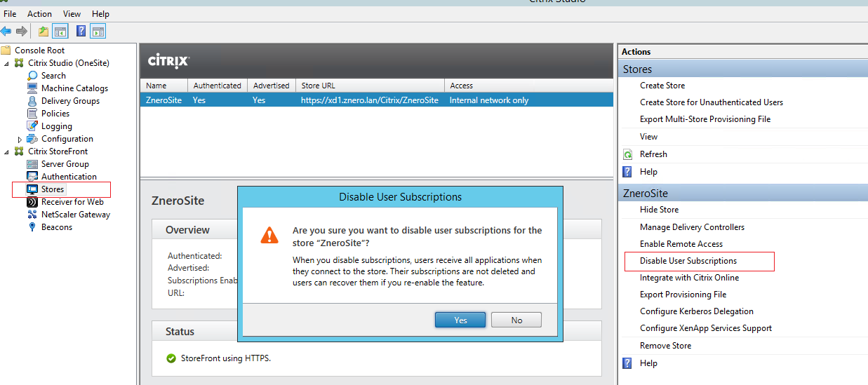This screenshot has width=868, height=385.
Task: Open the Action menu
Action: click(39, 14)
